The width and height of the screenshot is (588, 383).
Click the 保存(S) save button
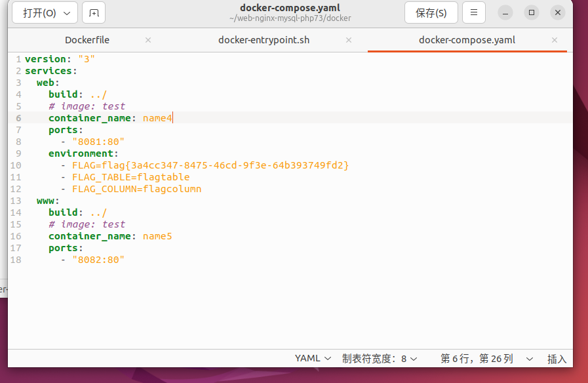pyautogui.click(x=431, y=13)
